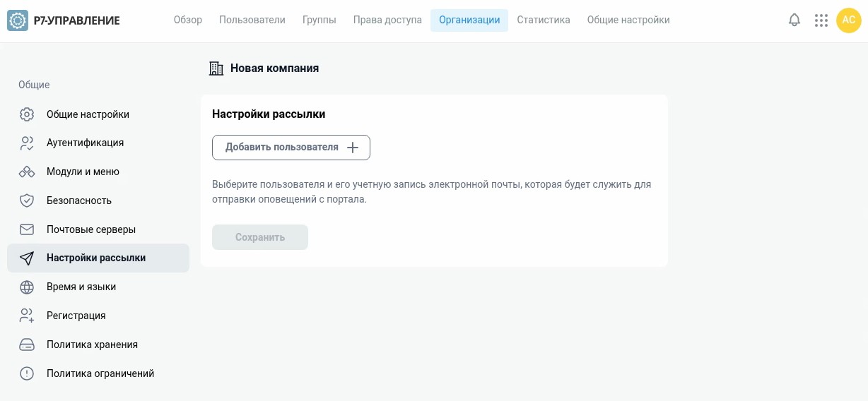Image resolution: width=868 pixels, height=401 pixels.
Task: Click the Время и языки globe icon
Action: [27, 287]
